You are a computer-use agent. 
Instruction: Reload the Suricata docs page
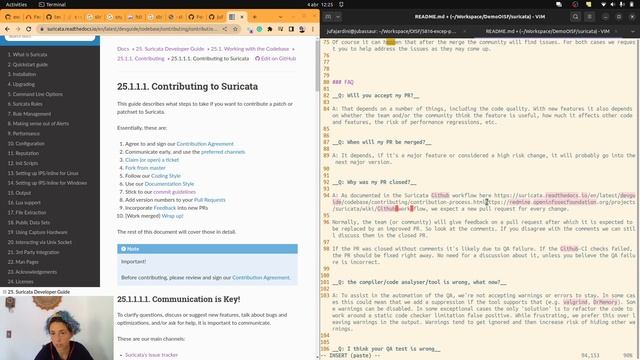29,29
